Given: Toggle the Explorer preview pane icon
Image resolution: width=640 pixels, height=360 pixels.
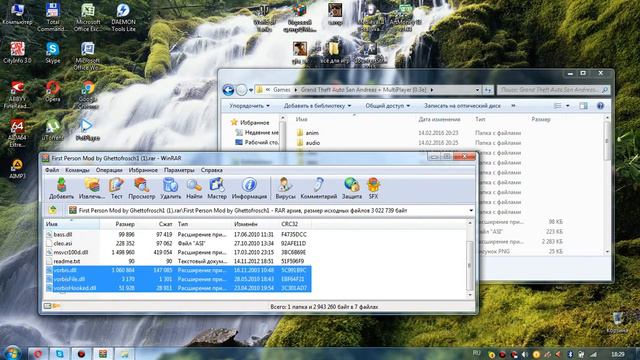Looking at the screenshot, I should tap(583, 106).
